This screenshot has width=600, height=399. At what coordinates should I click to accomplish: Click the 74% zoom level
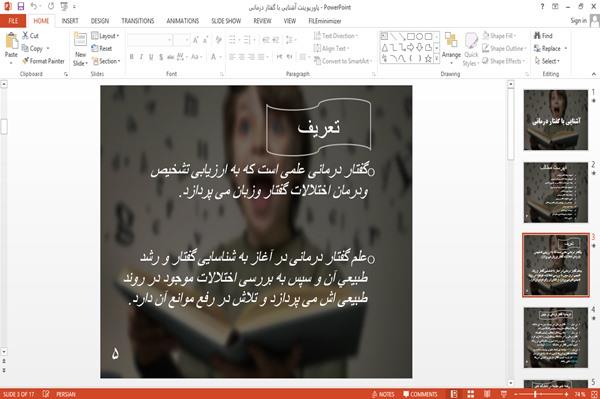[579, 394]
